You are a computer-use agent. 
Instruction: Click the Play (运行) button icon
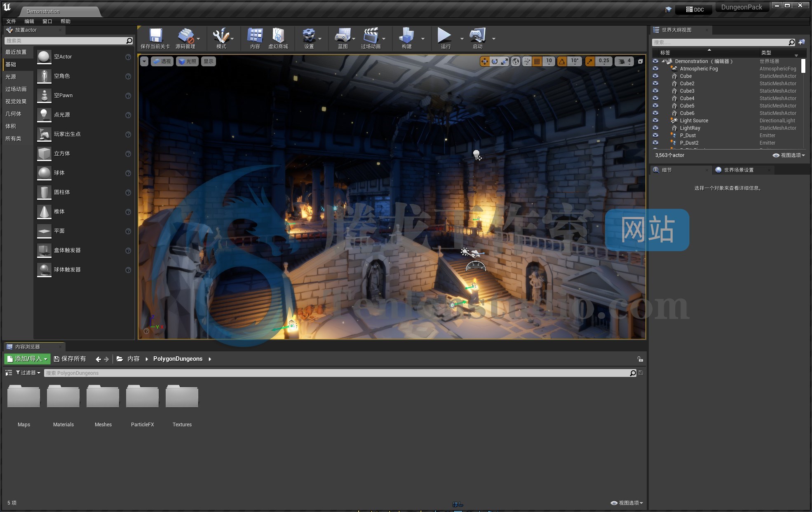pos(444,35)
